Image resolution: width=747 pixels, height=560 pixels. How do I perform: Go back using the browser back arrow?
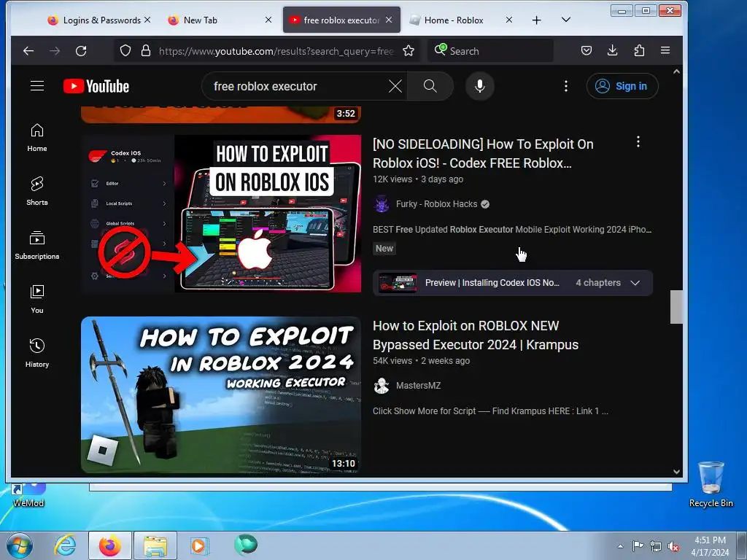click(x=28, y=51)
